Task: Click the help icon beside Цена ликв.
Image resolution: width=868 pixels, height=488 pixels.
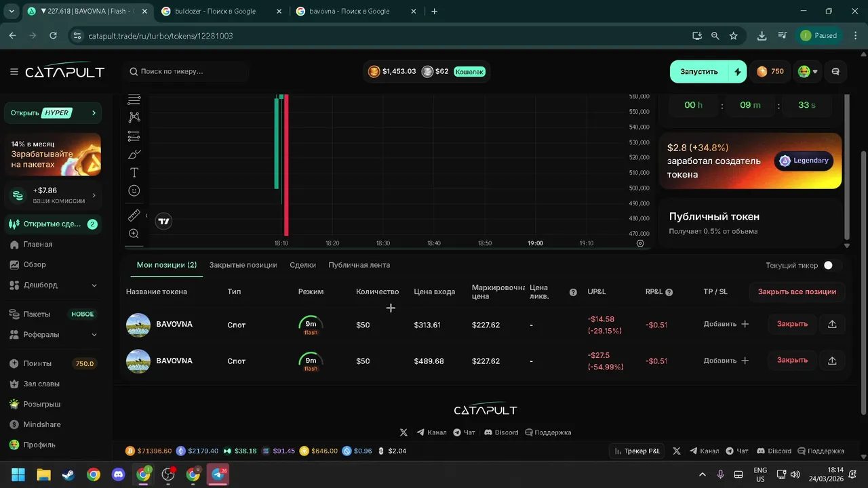Action: [x=573, y=292]
